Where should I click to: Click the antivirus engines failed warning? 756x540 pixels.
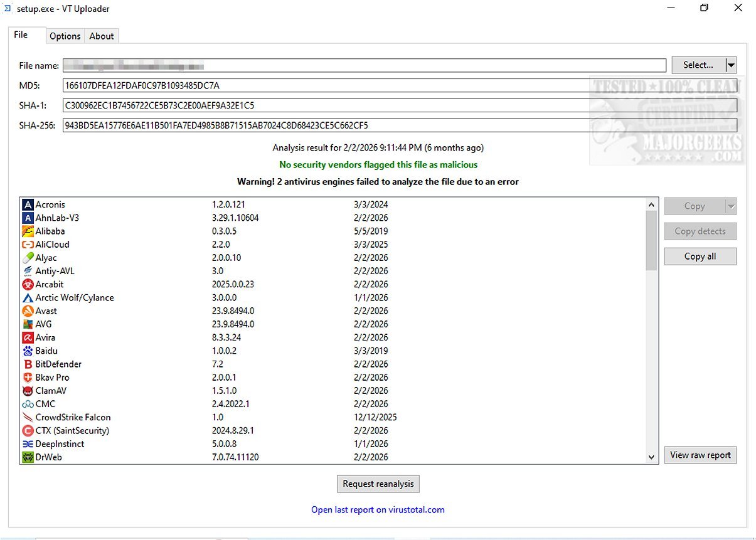point(378,182)
